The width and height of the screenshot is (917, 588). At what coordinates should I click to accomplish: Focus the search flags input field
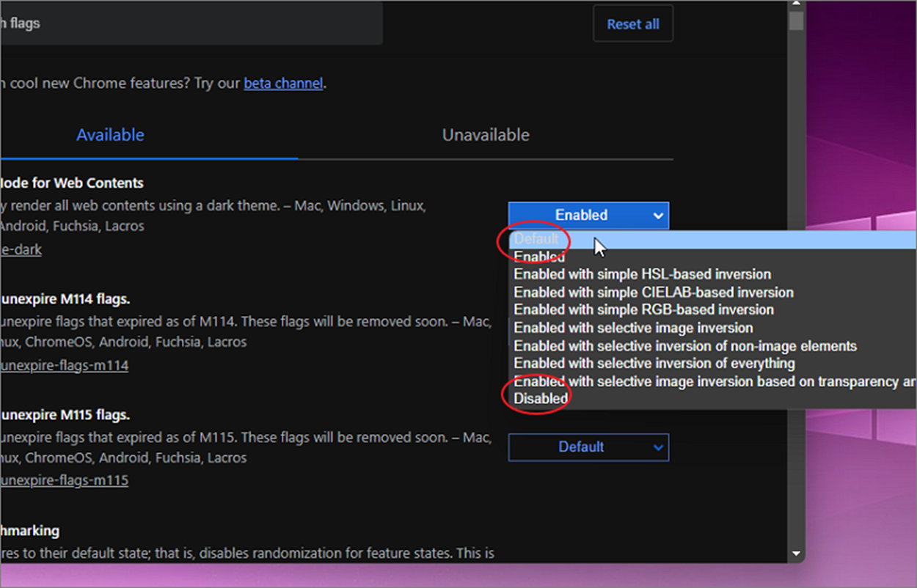coord(191,23)
